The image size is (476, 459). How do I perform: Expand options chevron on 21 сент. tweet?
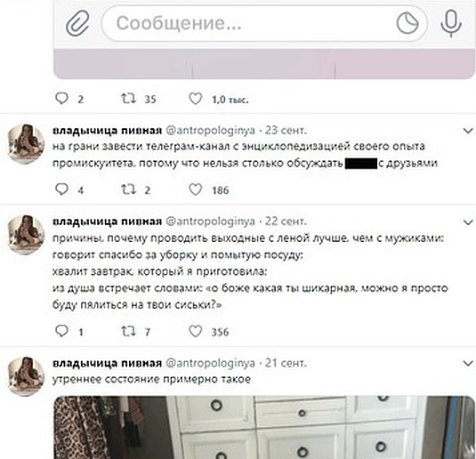pos(468,363)
